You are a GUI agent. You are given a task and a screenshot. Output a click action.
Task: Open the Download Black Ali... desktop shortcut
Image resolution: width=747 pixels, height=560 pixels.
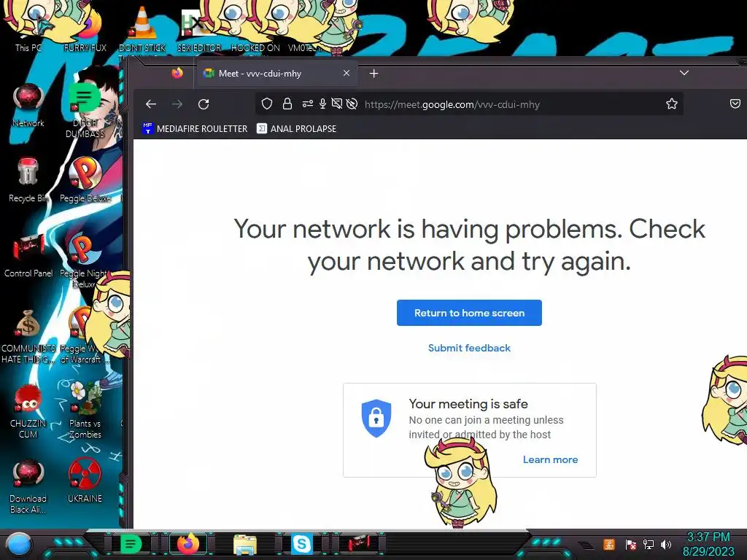(x=28, y=486)
